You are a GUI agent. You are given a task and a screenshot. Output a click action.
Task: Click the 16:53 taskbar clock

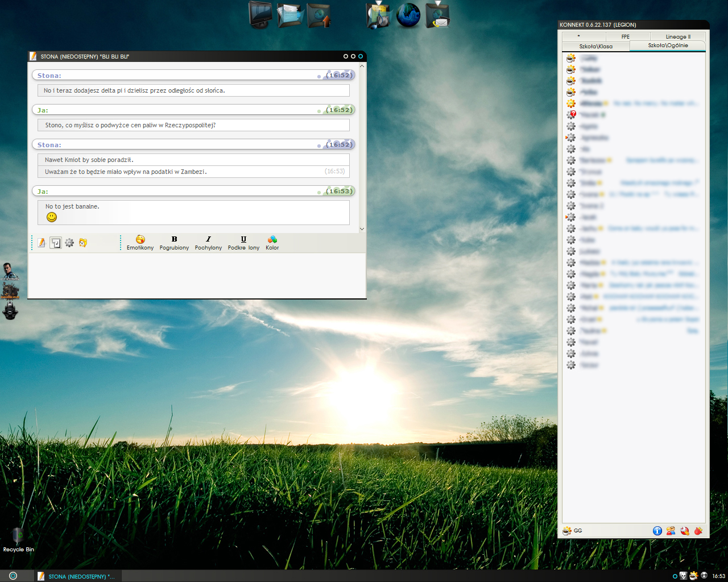tap(719, 576)
